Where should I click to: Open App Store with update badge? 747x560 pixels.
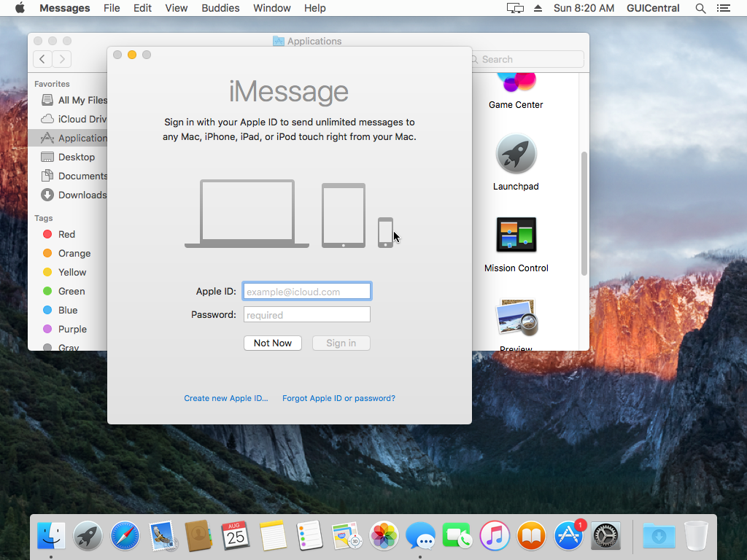[x=569, y=536]
